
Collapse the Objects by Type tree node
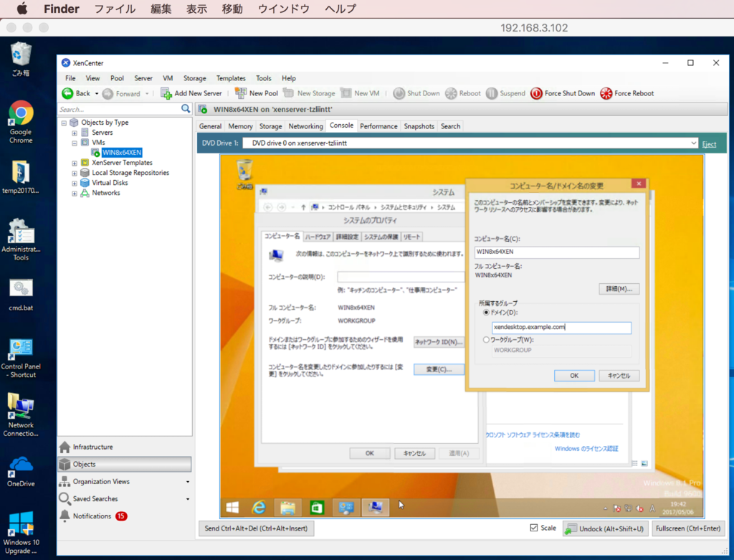click(x=64, y=123)
